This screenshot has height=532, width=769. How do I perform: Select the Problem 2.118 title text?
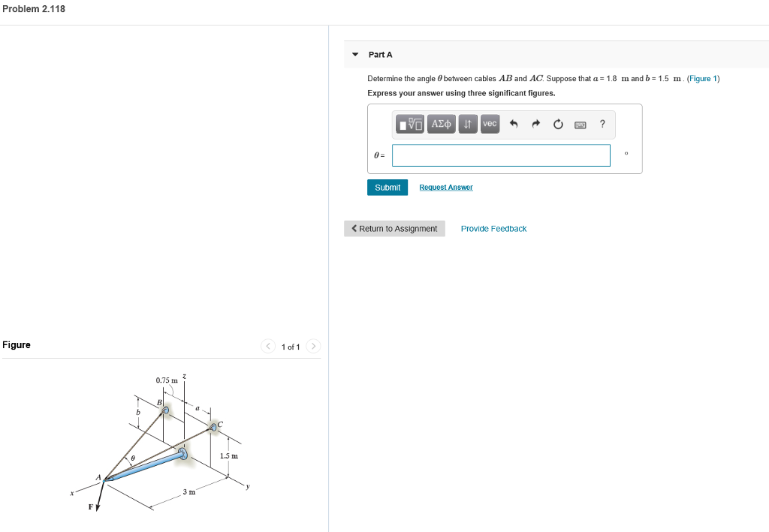coord(34,9)
